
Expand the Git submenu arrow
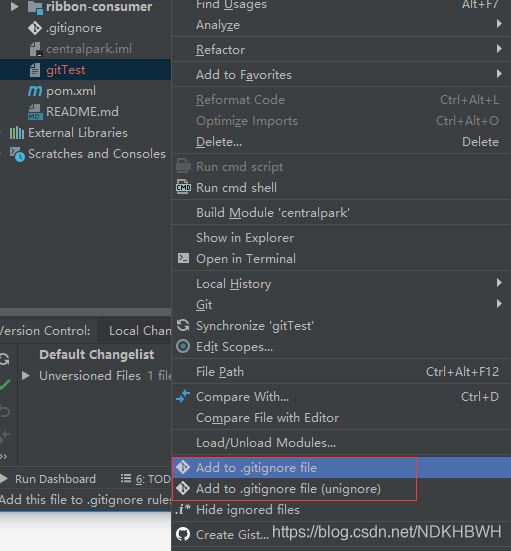(x=499, y=304)
